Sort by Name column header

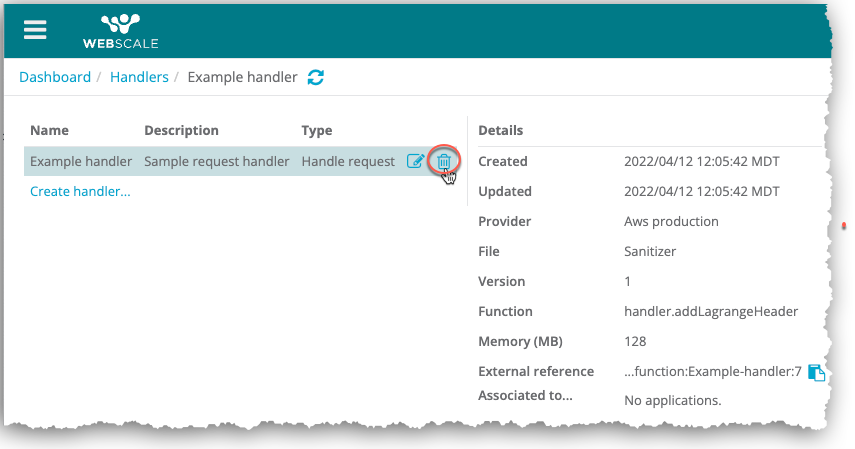pyautogui.click(x=50, y=130)
